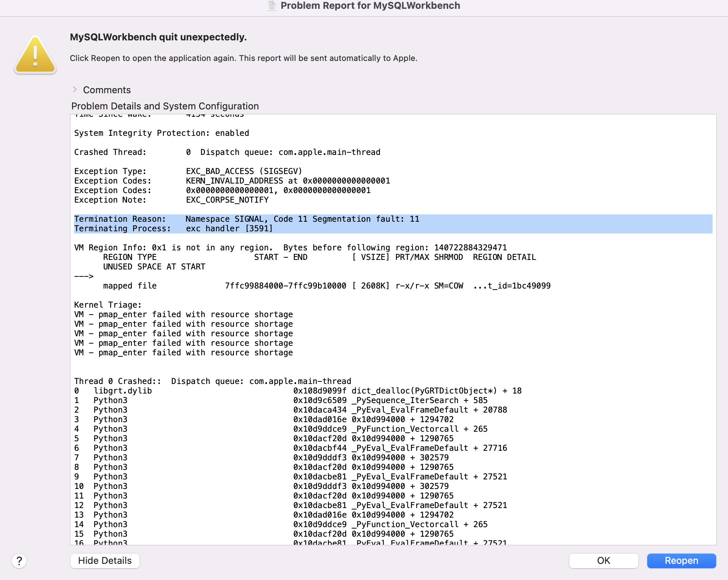Screen dimensions: 728x580
Task: Select the Termination Reason line
Action: pos(246,219)
